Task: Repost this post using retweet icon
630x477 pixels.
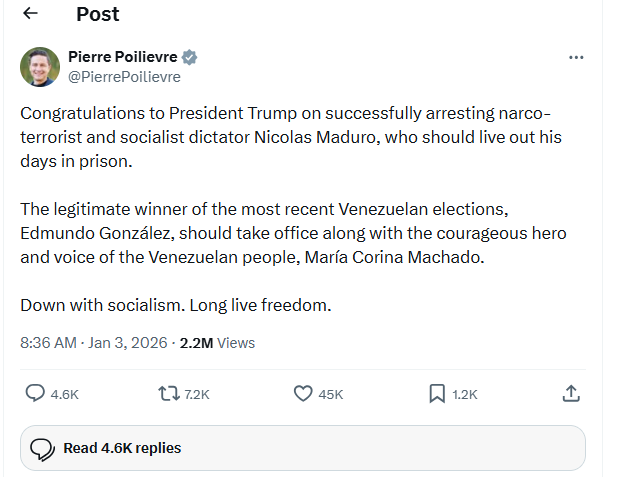Action: tap(169, 393)
